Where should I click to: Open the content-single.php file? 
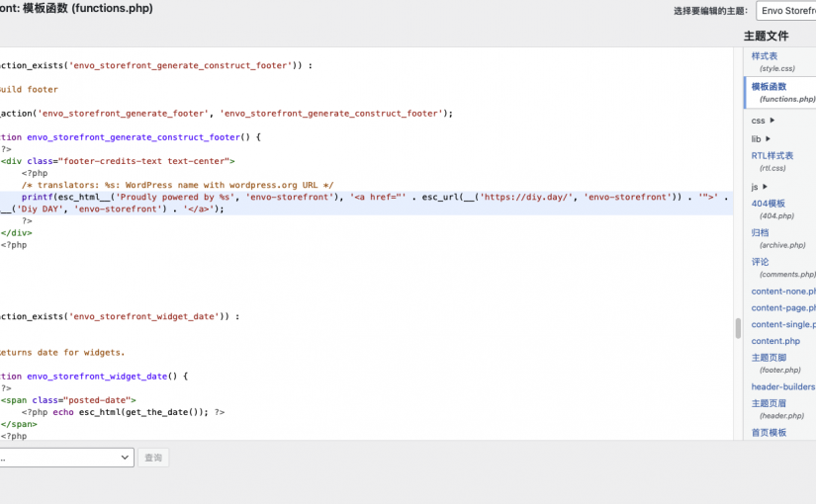[x=783, y=324]
